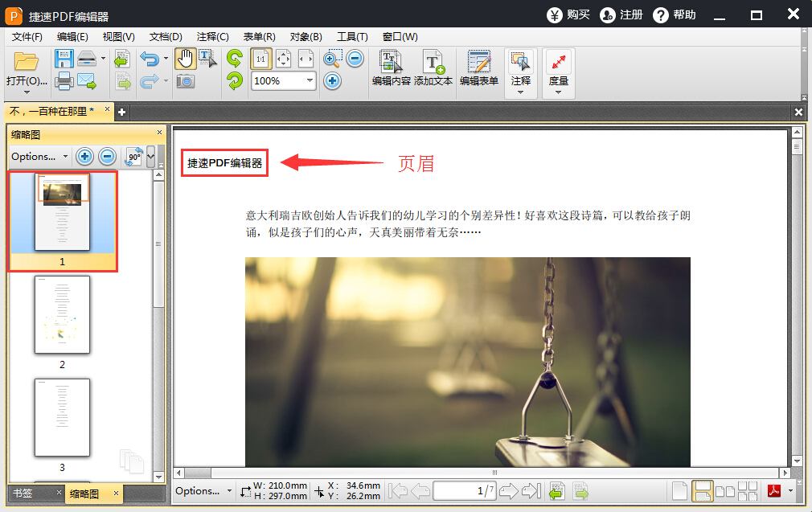Screen dimensions: 812x512
Task: Click the 购买 purchase button
Action: pos(568,14)
